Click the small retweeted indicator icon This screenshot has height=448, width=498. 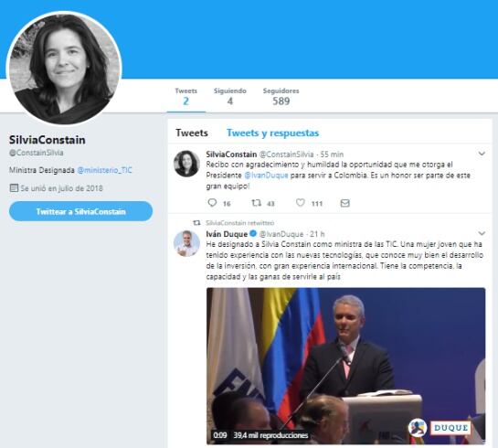[196, 223]
